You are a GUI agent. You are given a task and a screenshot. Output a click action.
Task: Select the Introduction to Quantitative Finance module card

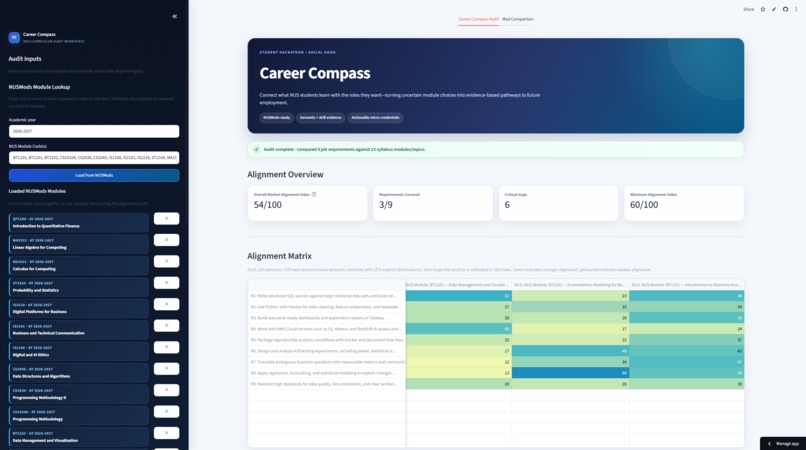(79, 222)
